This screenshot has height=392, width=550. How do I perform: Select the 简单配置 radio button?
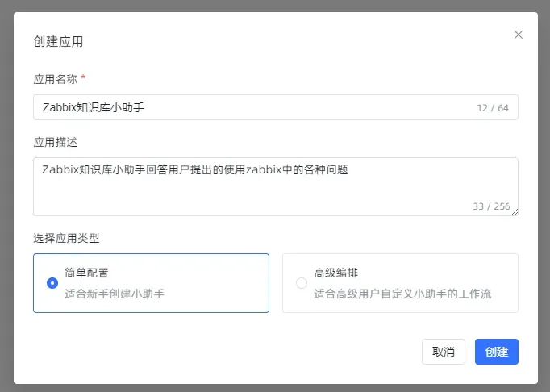point(52,282)
